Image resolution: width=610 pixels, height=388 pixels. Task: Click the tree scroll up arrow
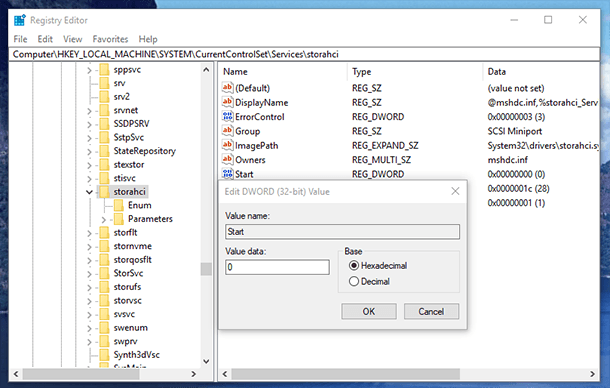206,70
